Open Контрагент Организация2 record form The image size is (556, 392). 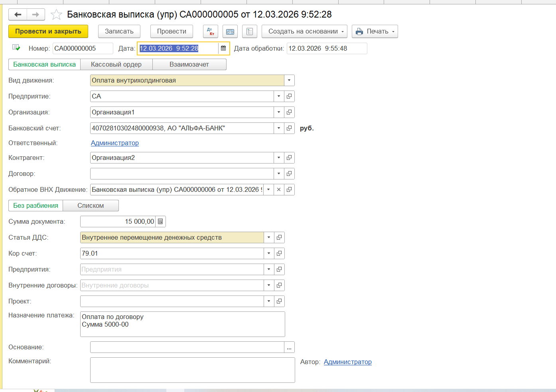click(289, 158)
